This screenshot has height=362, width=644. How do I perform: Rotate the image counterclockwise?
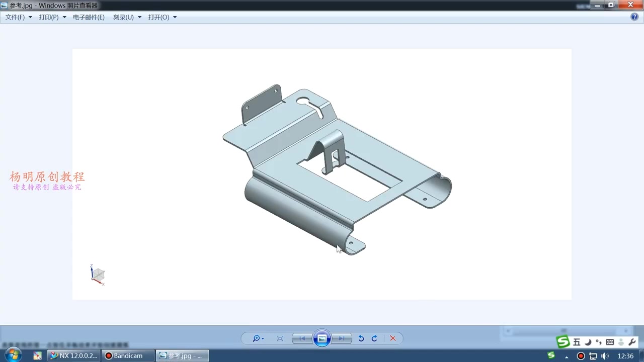click(361, 338)
